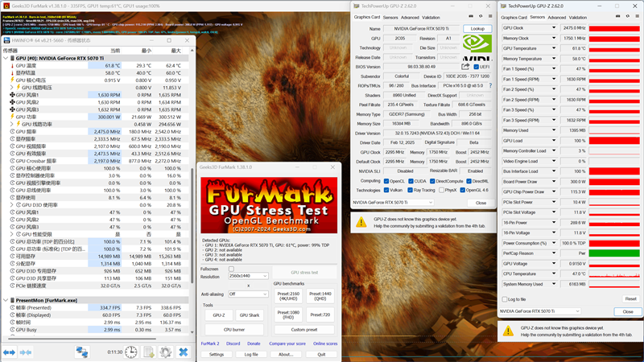Click screenshot camera icon in right GPU-Z
Screen dimensions: 644x362
(617, 16)
